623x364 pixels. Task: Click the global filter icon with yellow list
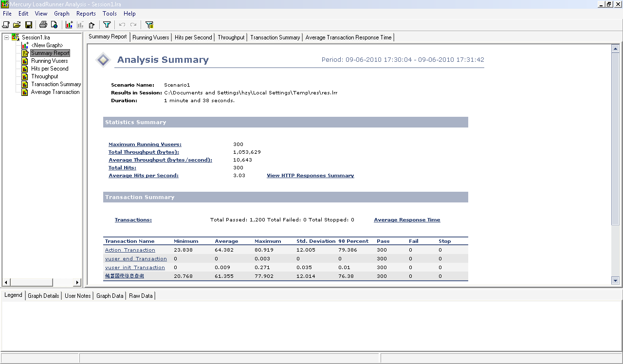click(149, 25)
